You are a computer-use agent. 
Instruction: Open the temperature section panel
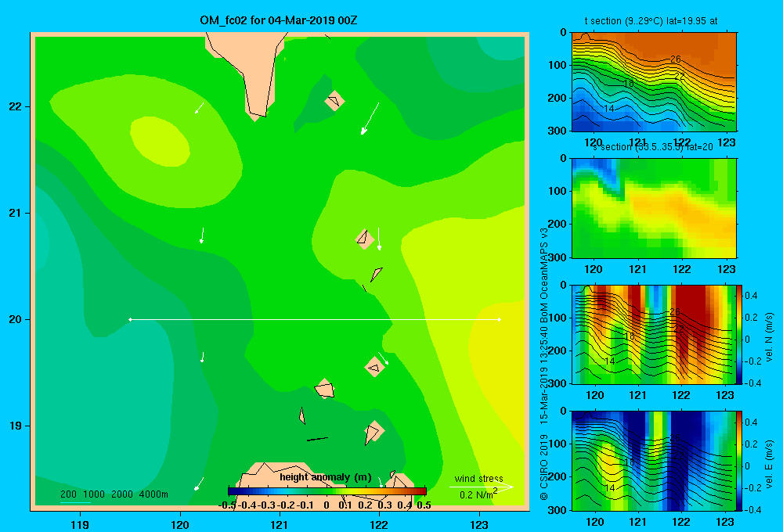point(654,82)
